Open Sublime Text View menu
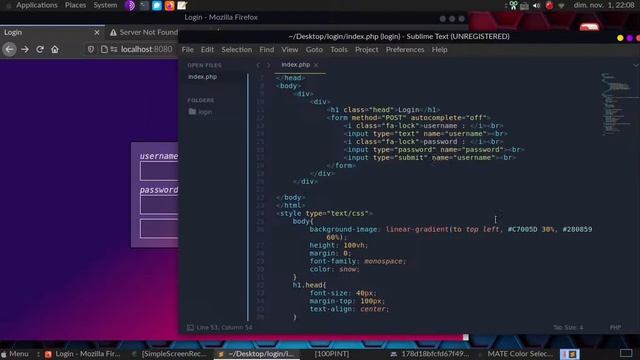640x360 pixels. click(289, 49)
